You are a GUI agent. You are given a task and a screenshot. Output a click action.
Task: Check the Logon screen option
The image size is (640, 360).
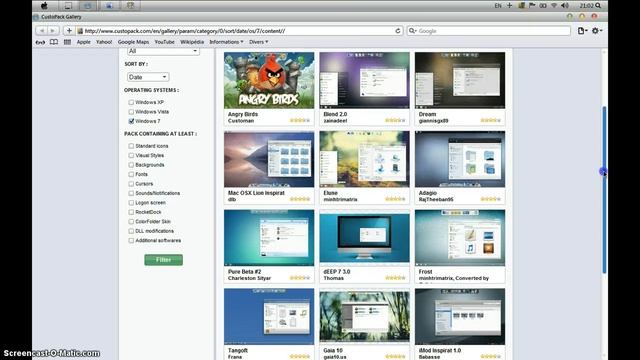pyautogui.click(x=131, y=203)
